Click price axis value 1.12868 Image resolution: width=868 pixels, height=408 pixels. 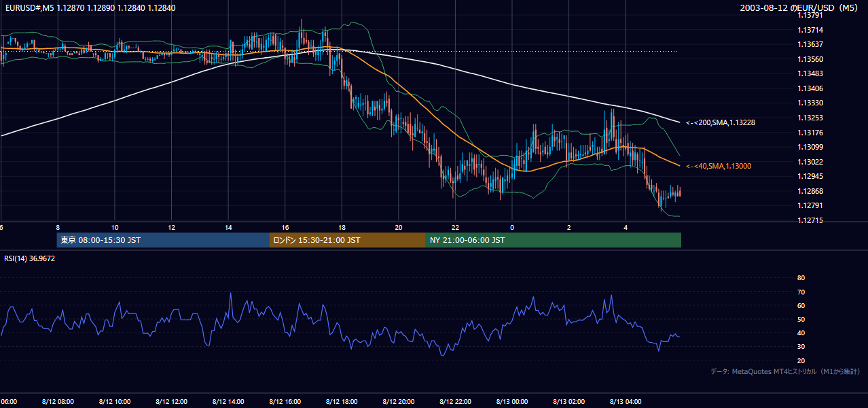[810, 191]
